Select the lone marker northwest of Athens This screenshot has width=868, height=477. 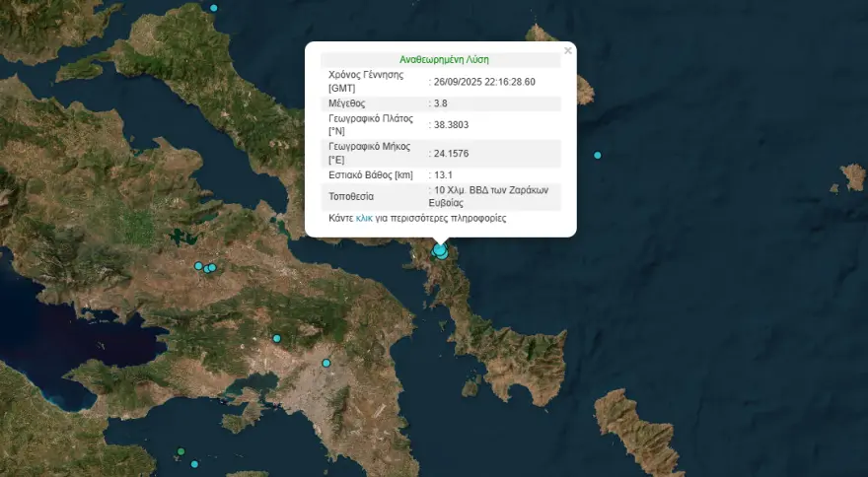[277, 339]
